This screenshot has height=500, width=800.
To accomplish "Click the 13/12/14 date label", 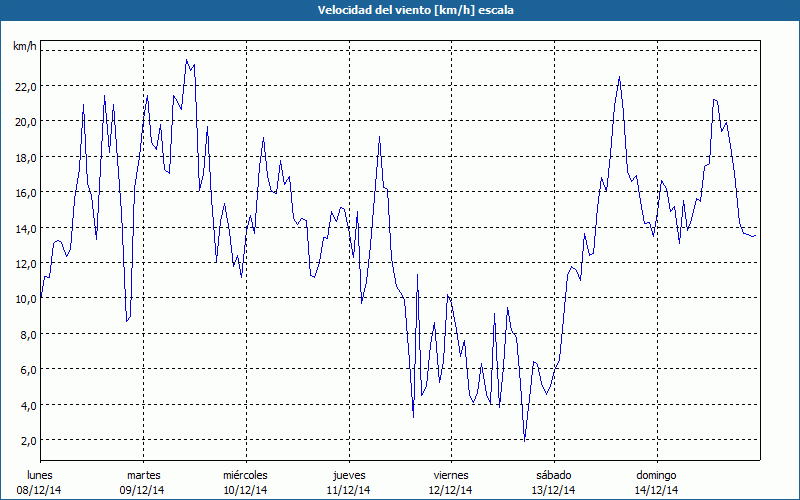I will [x=553, y=490].
